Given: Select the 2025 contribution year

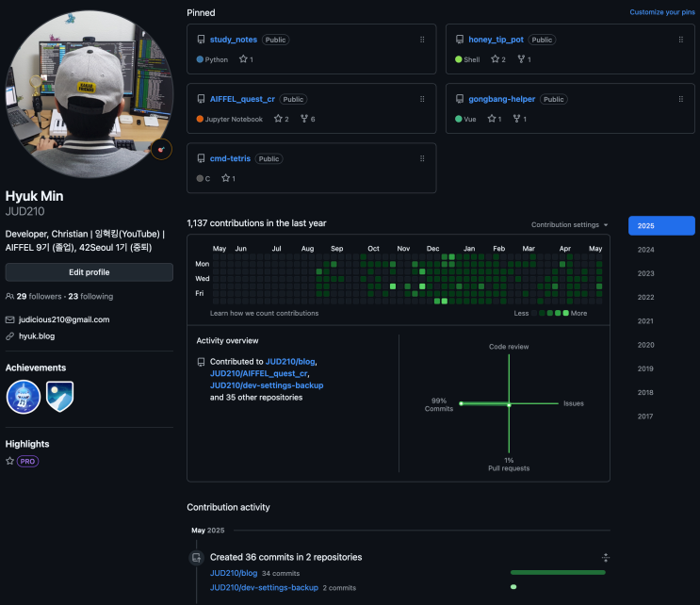Looking at the screenshot, I should click(661, 225).
